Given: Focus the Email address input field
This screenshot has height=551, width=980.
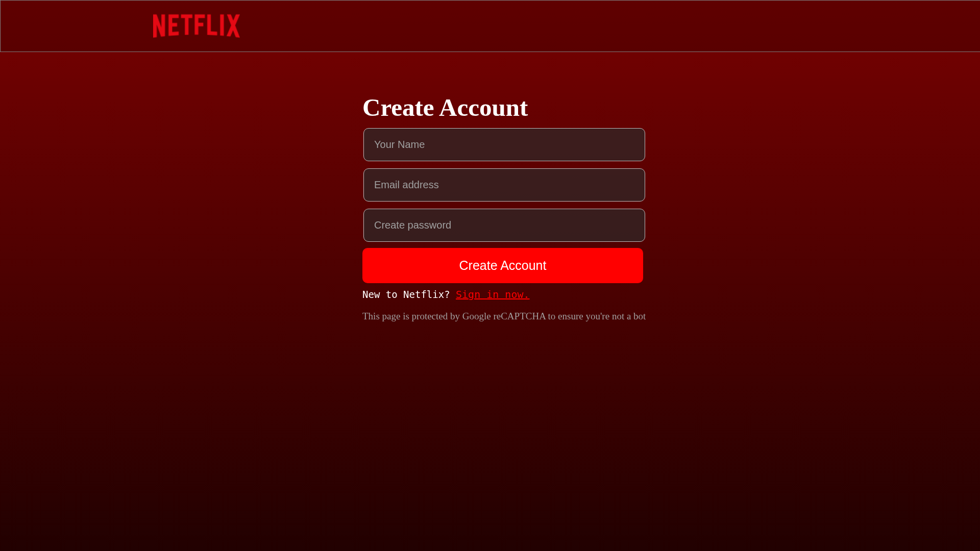Looking at the screenshot, I should (504, 185).
